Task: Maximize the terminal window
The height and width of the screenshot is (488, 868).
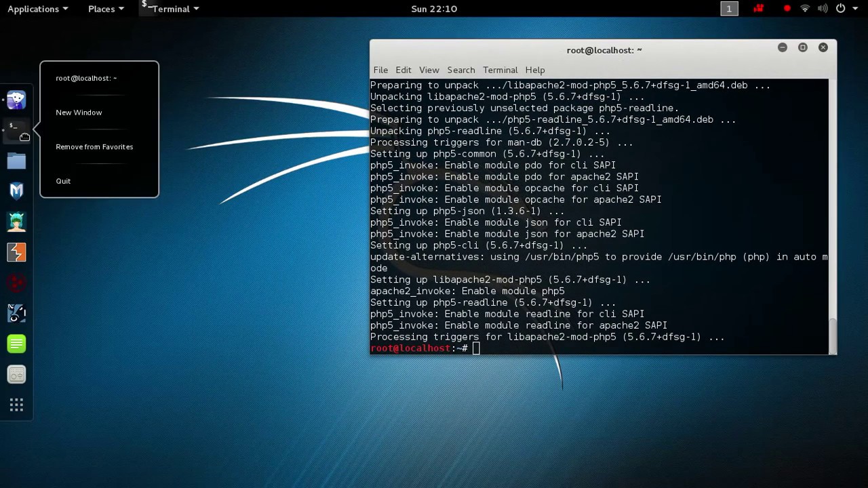Action: point(803,47)
